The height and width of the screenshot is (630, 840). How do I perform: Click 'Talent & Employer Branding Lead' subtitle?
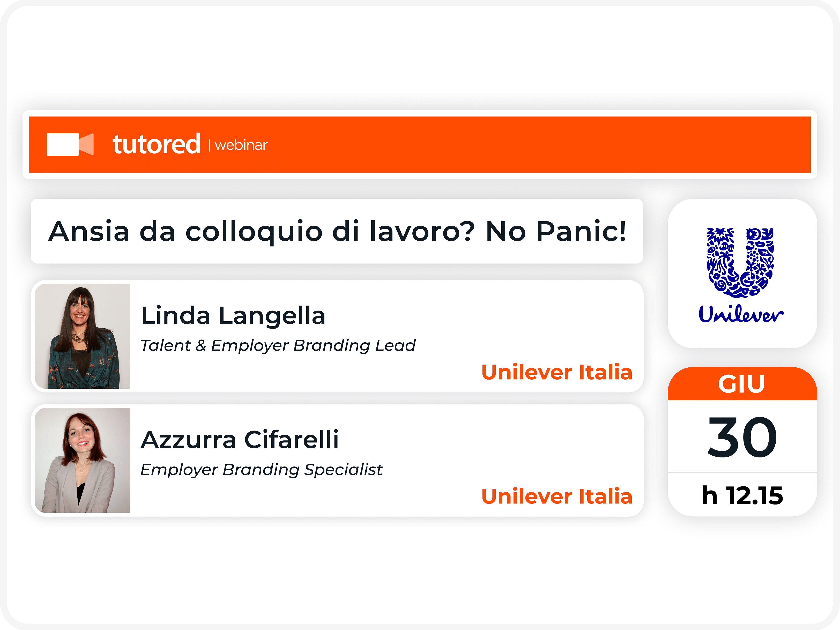tap(278, 346)
